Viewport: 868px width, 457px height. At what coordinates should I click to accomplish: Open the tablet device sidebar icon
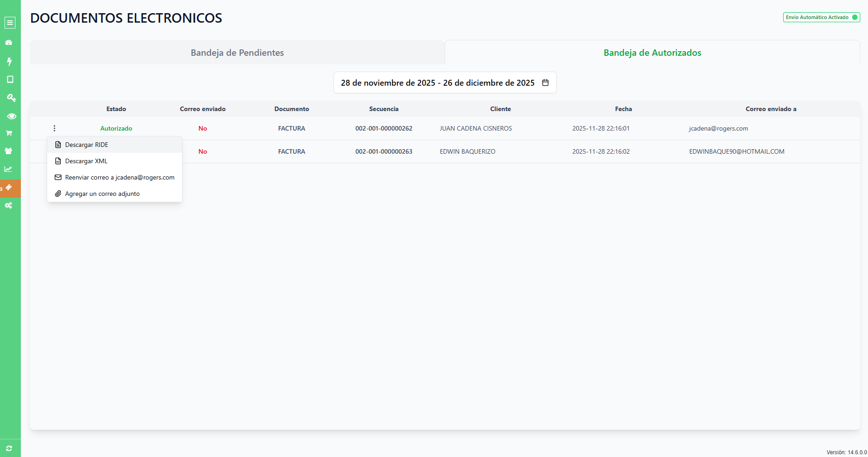pos(10,79)
